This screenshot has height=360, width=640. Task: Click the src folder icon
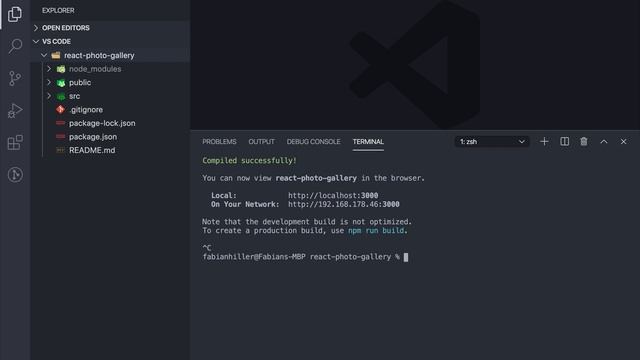tap(61, 96)
